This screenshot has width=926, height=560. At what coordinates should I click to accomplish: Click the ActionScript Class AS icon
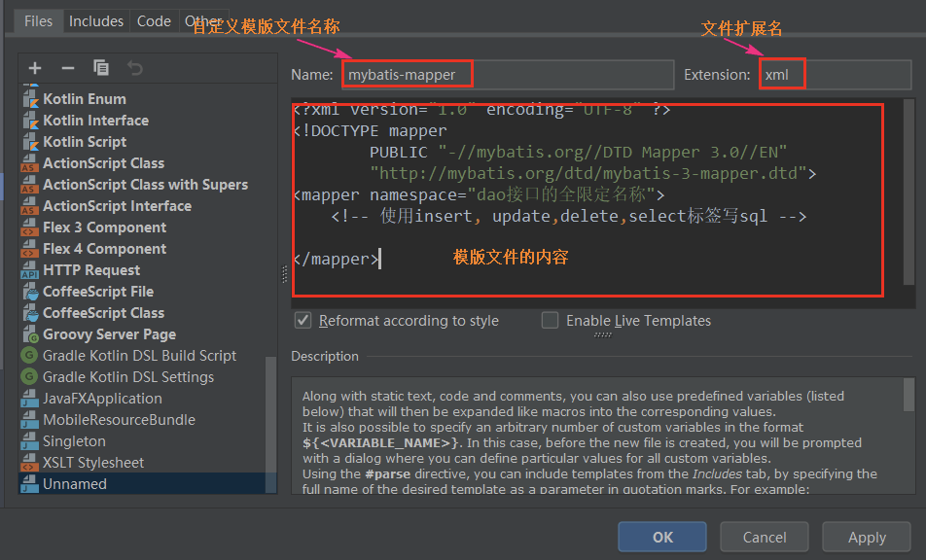click(29, 163)
